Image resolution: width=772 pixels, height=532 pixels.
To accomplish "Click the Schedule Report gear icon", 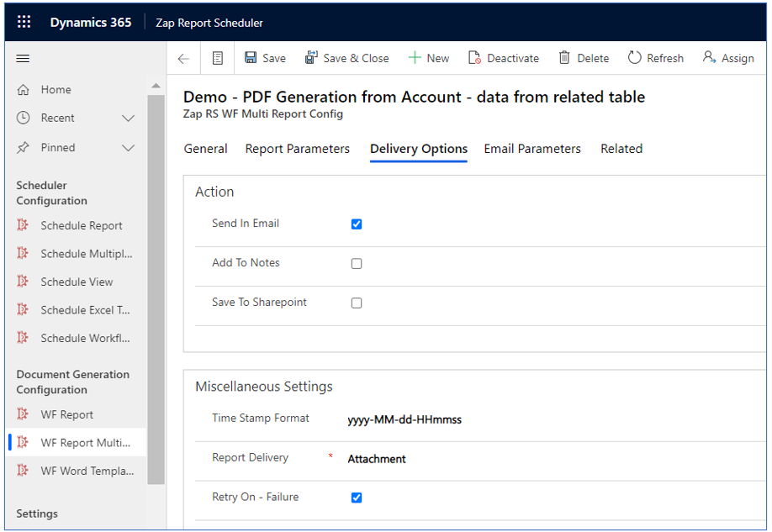I will coord(22,225).
